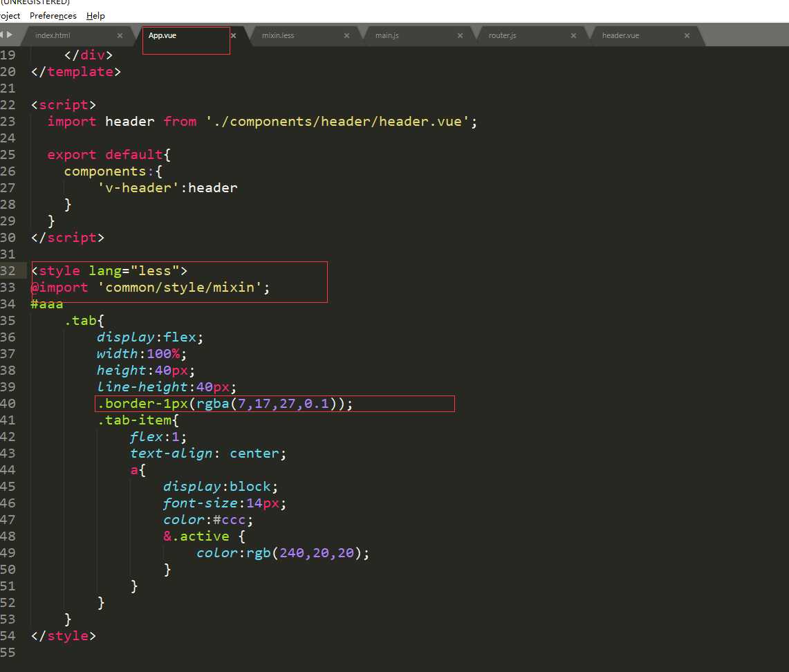Click the tab scroll right arrow
This screenshot has width=789, height=672.
point(10,35)
